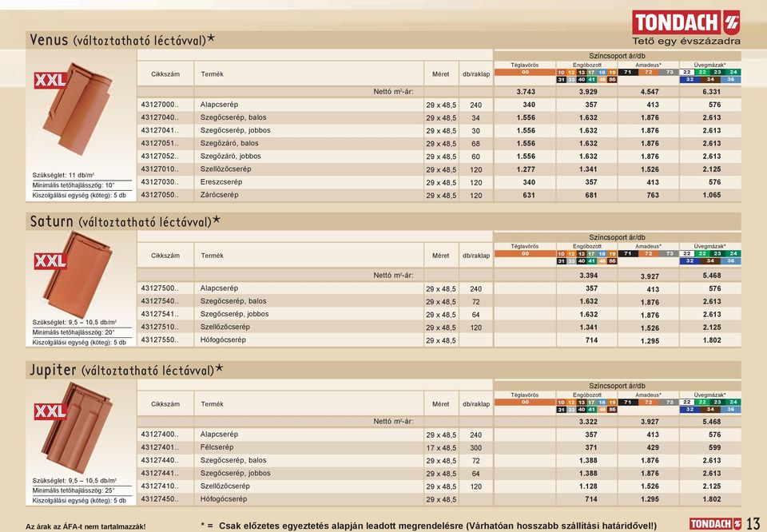Click product name "Szegőzáró, balos"
Viewport: 767px width, 532px height.
(x=229, y=143)
